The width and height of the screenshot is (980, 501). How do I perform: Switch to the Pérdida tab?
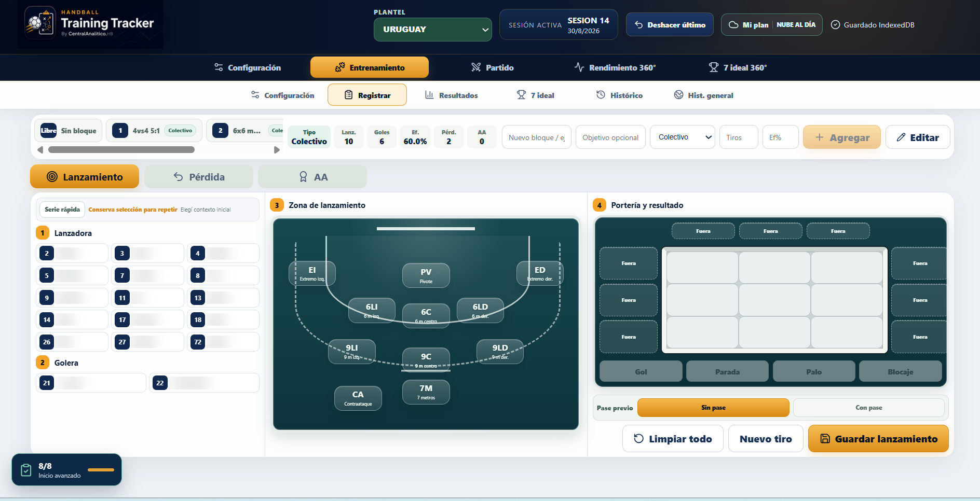point(199,177)
